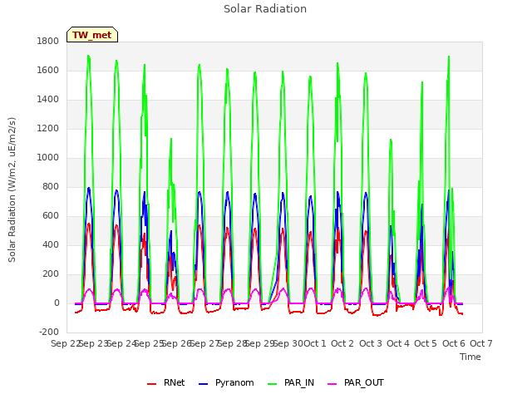Click the TW_met label box
532x399 pixels.
tap(92, 35)
